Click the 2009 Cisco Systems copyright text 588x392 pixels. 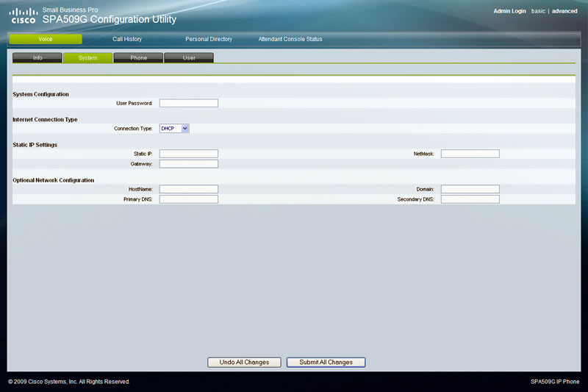click(69, 382)
